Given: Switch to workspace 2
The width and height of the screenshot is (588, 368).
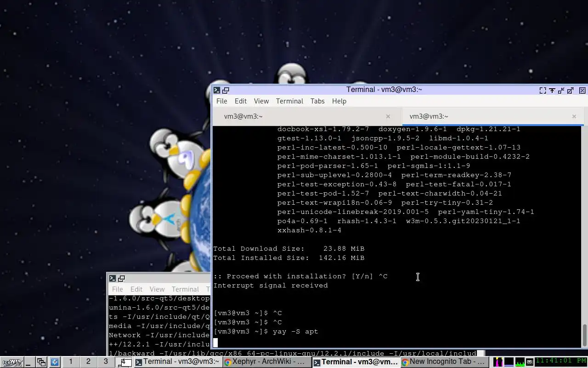Looking at the screenshot, I should coord(88,362).
